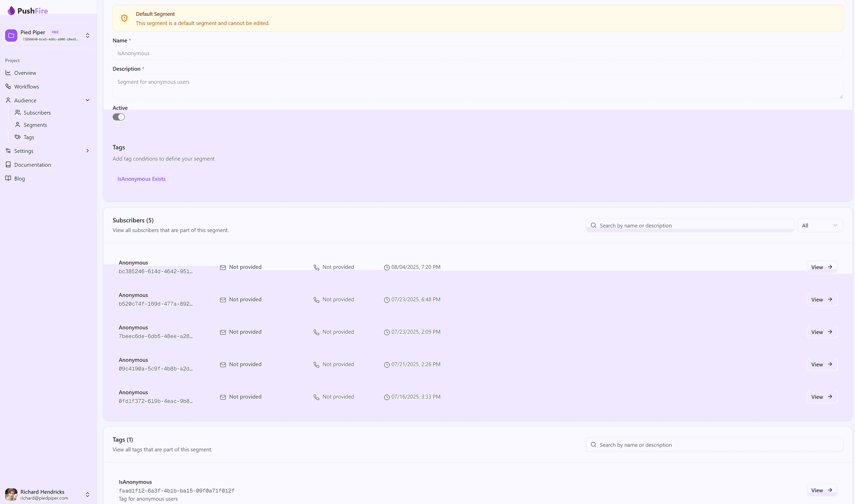Open the Pied Piper project switcher
The image size is (855, 504).
tap(88, 35)
